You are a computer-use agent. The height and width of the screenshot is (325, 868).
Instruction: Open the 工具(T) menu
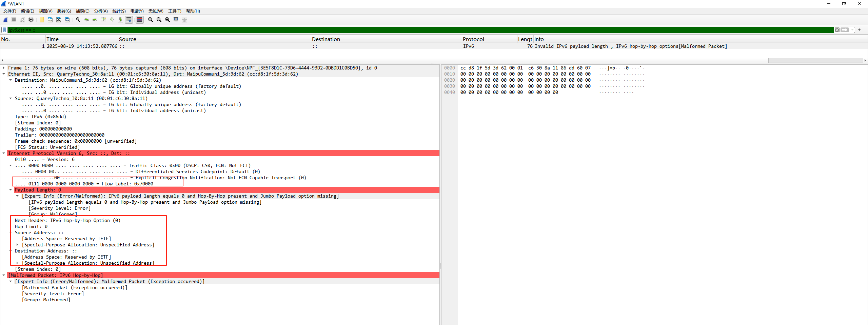pyautogui.click(x=175, y=11)
